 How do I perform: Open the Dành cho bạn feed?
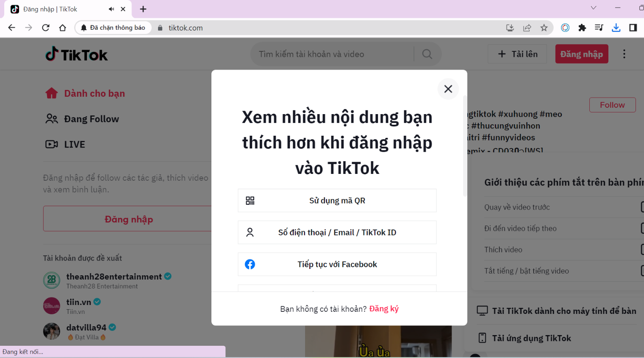pyautogui.click(x=85, y=93)
